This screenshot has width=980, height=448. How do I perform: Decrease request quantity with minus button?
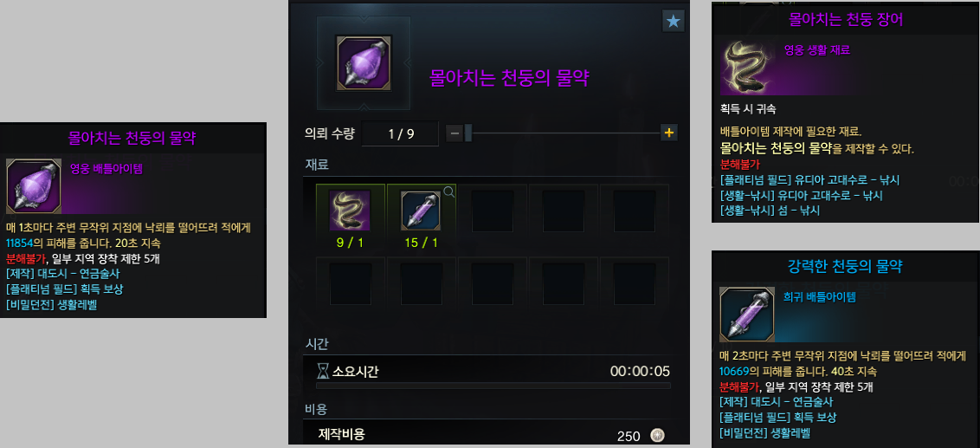click(x=455, y=133)
